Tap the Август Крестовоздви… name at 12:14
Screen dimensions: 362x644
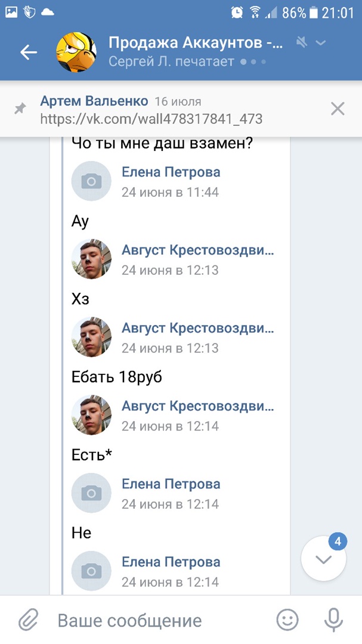point(198,406)
